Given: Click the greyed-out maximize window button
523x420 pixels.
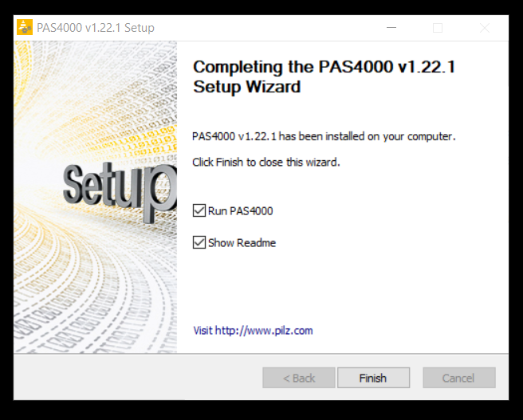Looking at the screenshot, I should point(438,28).
